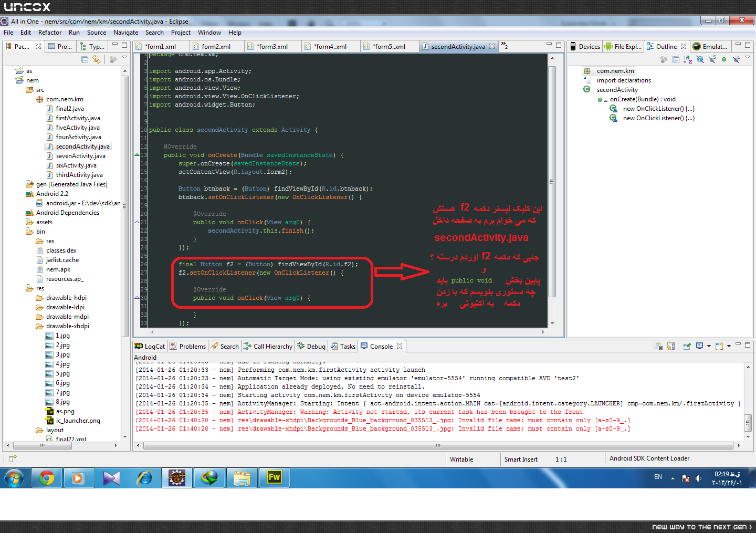756x533 pixels.
Task: Maximize the Console view panel
Action: [748, 345]
